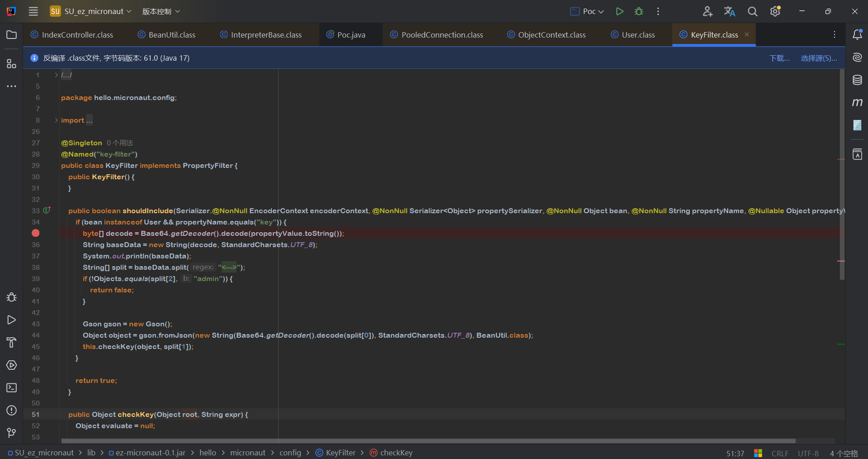This screenshot has width=868, height=459.
Task: Open the right sidebar document panel icon
Action: click(x=857, y=125)
